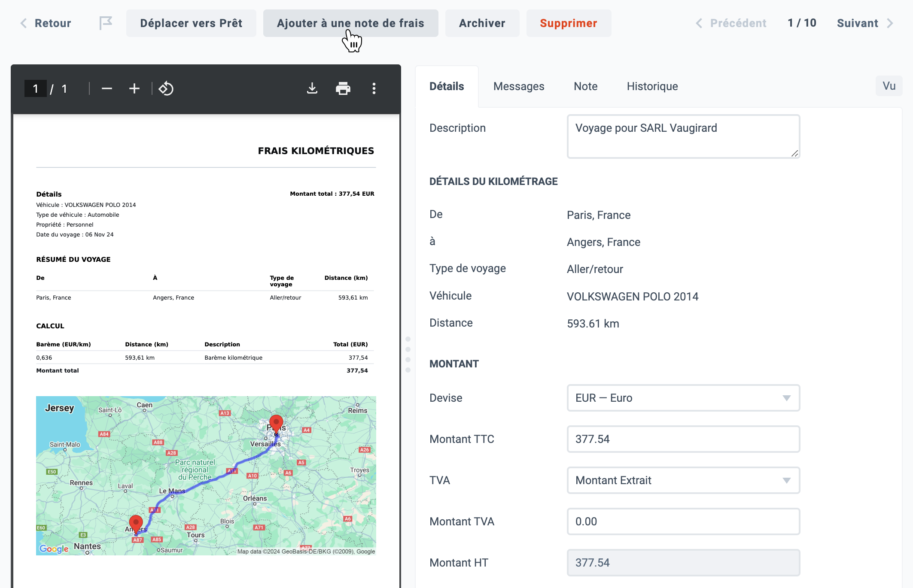This screenshot has height=588, width=913.
Task: Edit the Description text field
Action: pyautogui.click(x=683, y=136)
